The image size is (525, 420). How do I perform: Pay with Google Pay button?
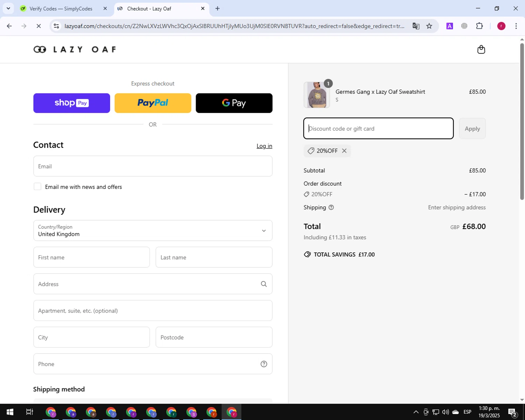click(234, 103)
